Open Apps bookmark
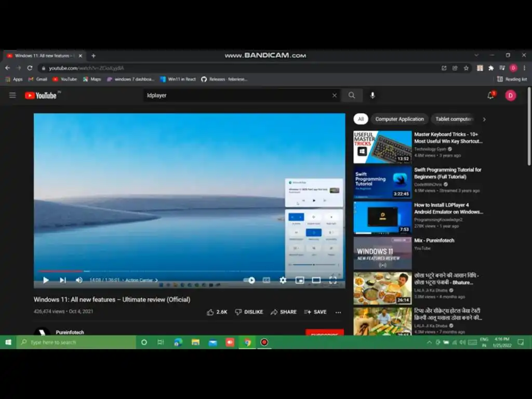532x399 pixels. pos(14,79)
